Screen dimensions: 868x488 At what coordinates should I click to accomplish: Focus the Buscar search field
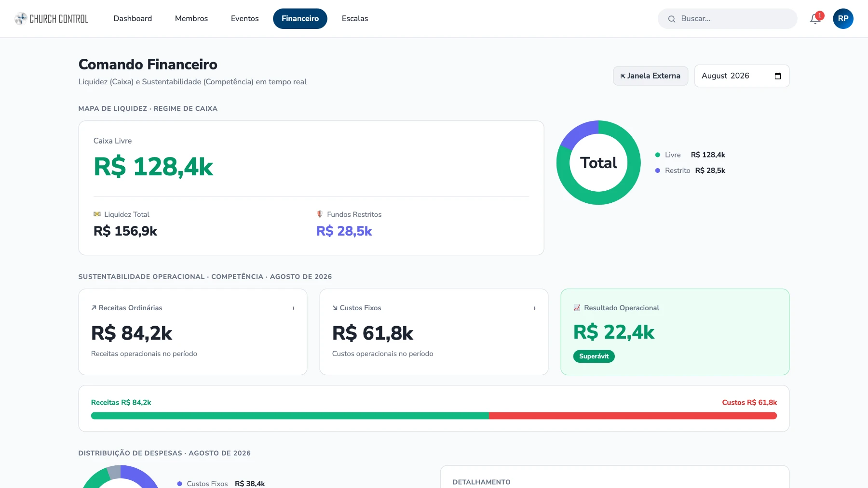(727, 19)
